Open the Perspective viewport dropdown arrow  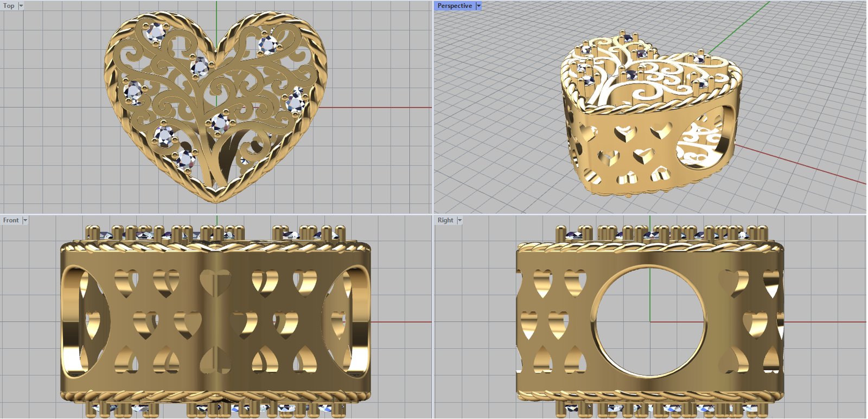(x=478, y=5)
